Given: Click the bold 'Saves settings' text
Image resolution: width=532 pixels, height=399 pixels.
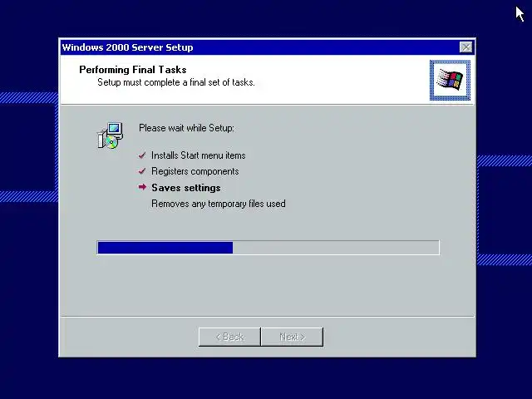Looking at the screenshot, I should (186, 188).
